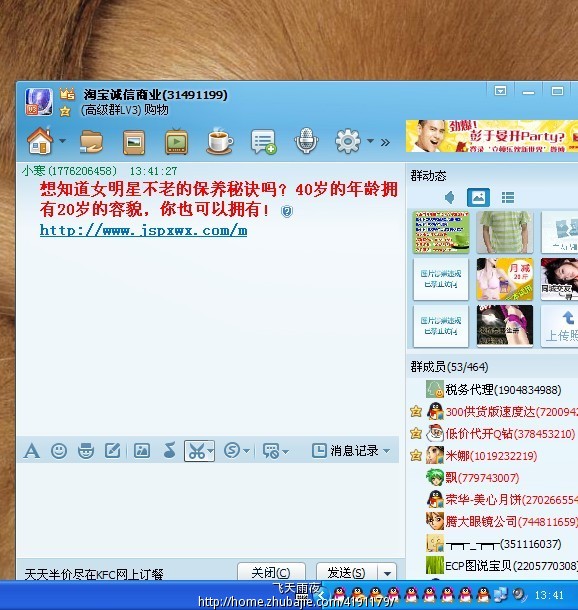Screen dimensions: 578x610
Task: Click the pencil edit note icon
Action: point(113,450)
